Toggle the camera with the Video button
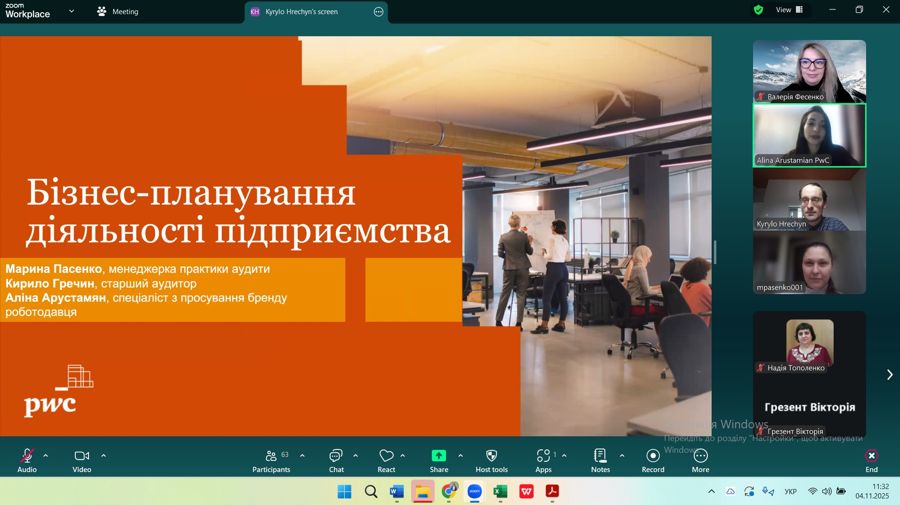The image size is (900, 505). [82, 457]
